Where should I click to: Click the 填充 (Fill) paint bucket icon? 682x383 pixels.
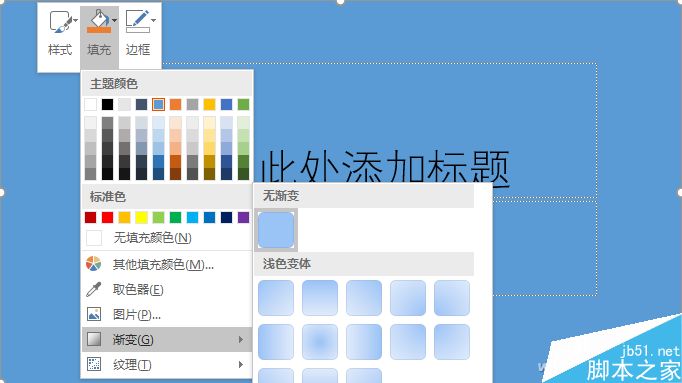[99, 21]
